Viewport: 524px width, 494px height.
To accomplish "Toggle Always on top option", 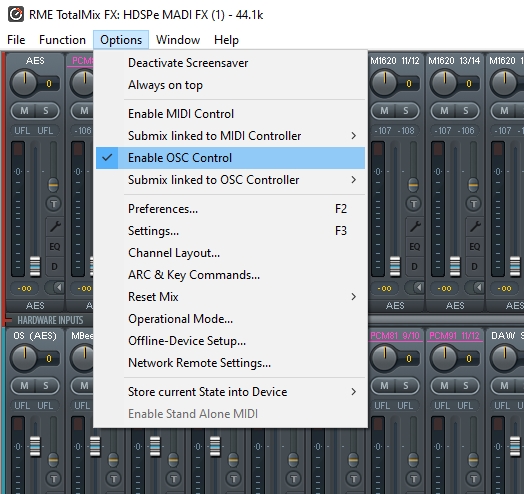I will 230,85.
